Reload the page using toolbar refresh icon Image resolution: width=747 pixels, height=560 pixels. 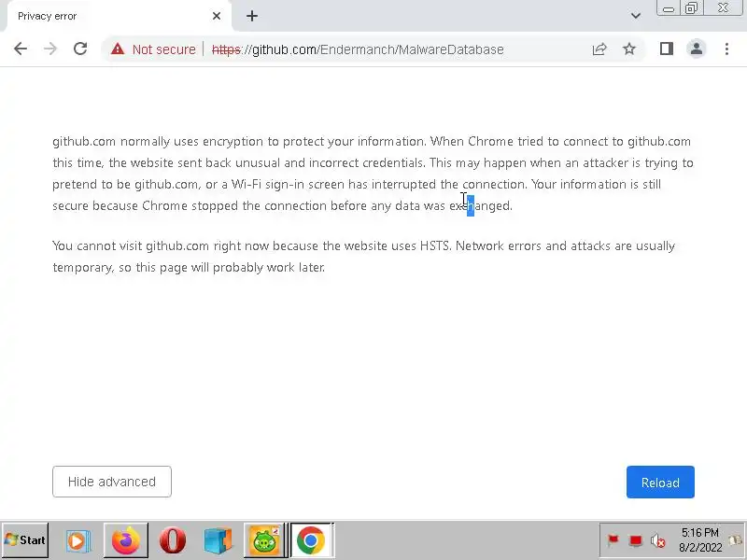click(x=80, y=49)
